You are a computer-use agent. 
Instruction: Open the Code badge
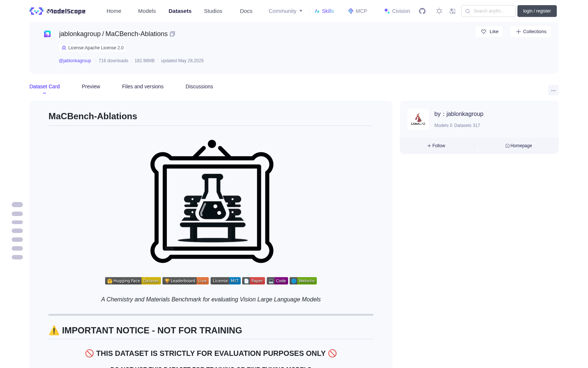pyautogui.click(x=277, y=281)
